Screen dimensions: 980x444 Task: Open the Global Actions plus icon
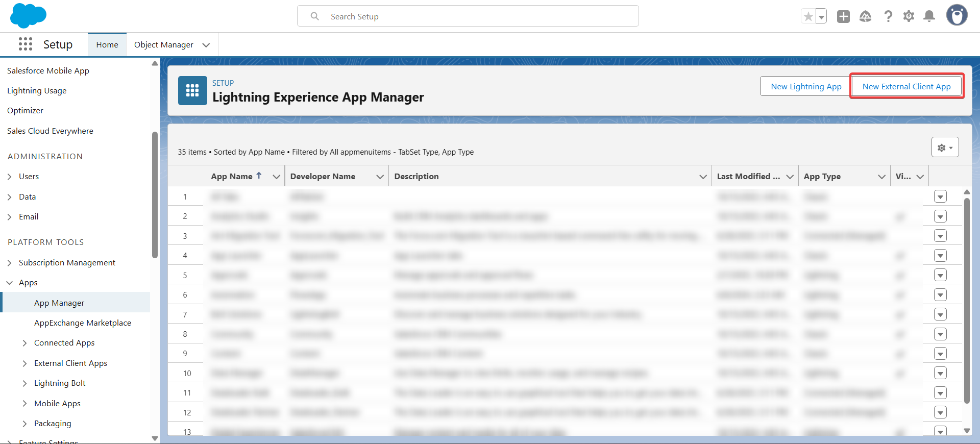click(x=843, y=16)
